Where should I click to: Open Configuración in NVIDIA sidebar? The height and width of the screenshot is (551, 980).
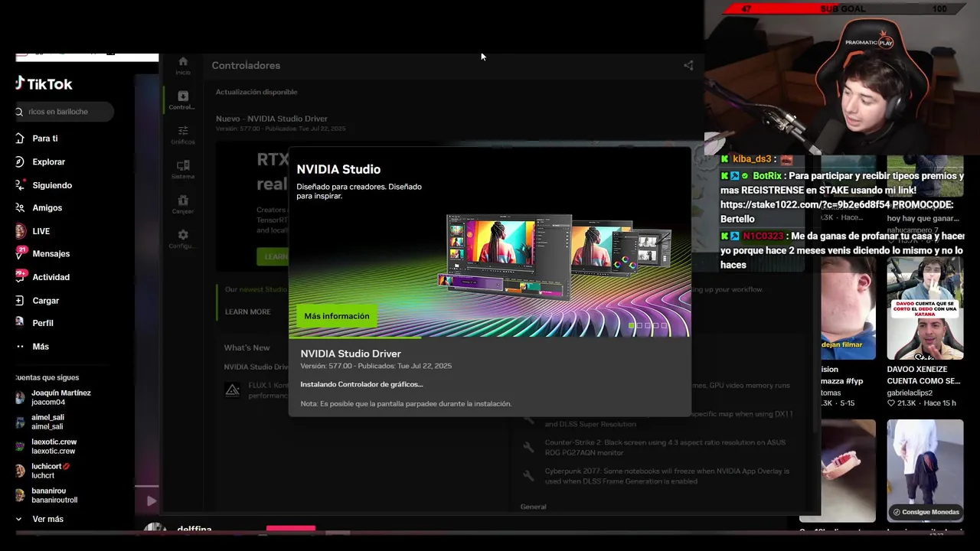coord(182,239)
